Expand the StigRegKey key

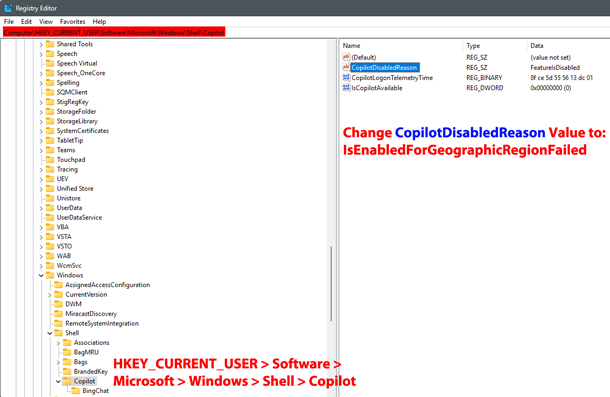point(41,102)
